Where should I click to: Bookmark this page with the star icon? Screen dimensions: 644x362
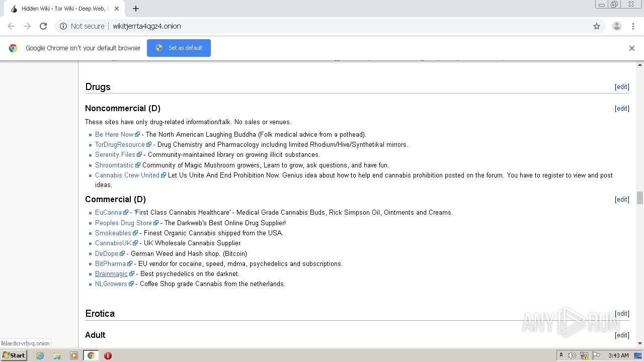(x=597, y=26)
